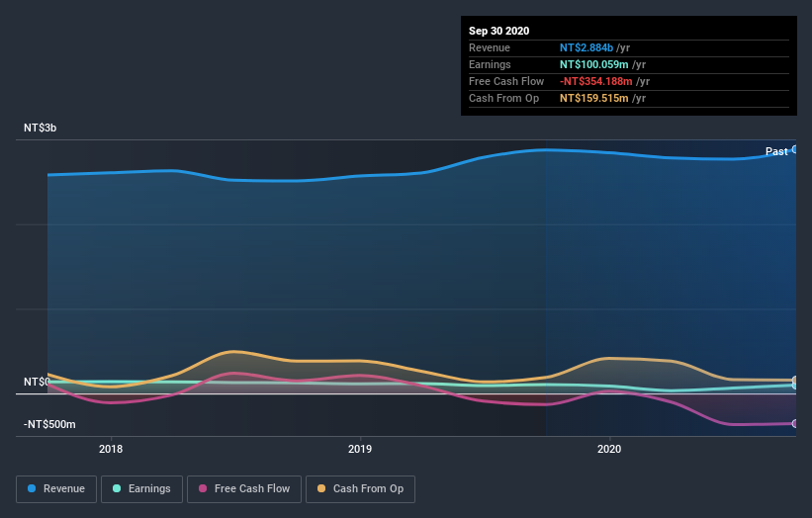This screenshot has width=812, height=518.
Task: Click the Earnings row label in tooltip
Action: (x=490, y=64)
